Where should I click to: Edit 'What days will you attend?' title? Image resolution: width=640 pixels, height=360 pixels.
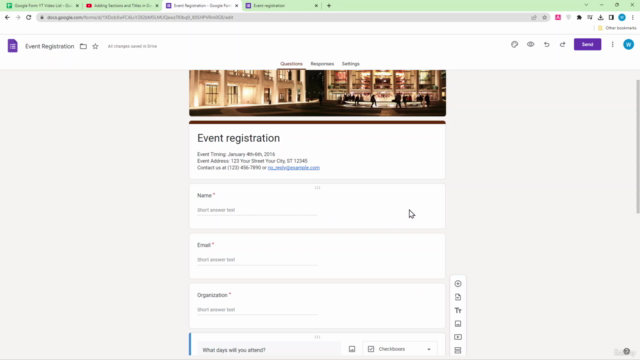pos(269,350)
